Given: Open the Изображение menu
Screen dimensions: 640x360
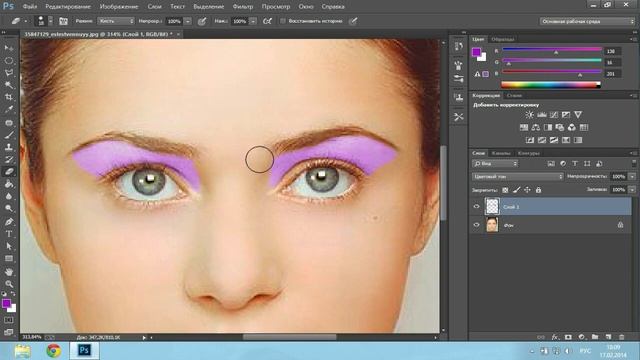Looking at the screenshot, I should pos(119,7).
